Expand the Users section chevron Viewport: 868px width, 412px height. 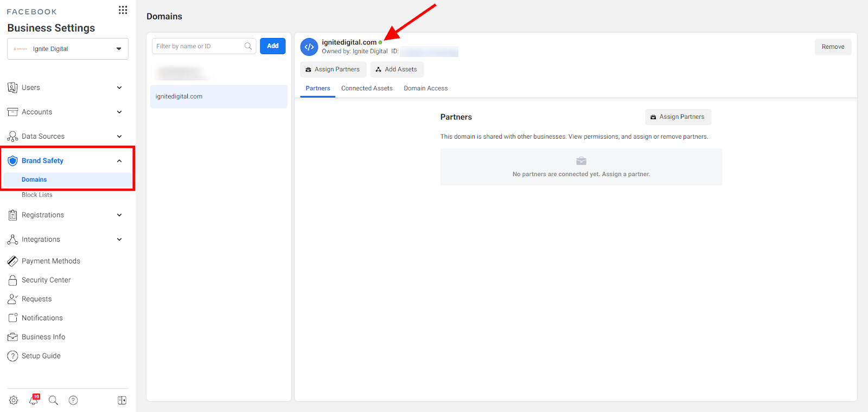(119, 88)
